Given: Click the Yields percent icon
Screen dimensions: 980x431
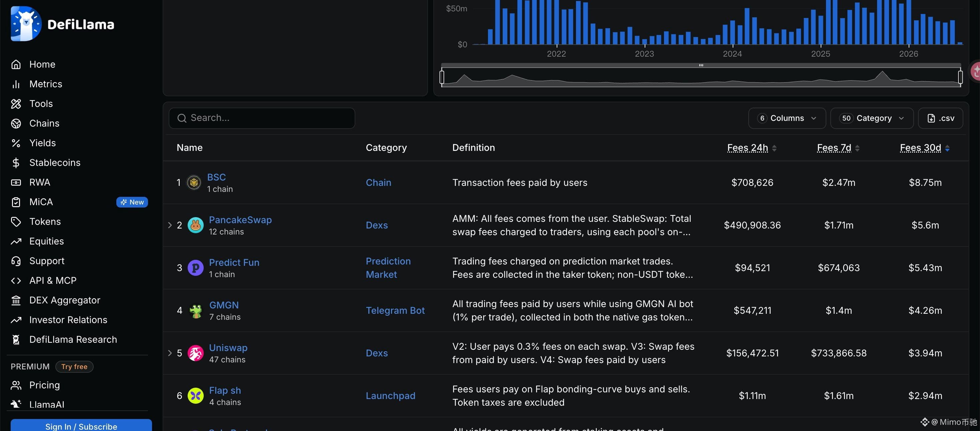Looking at the screenshot, I should [16, 143].
